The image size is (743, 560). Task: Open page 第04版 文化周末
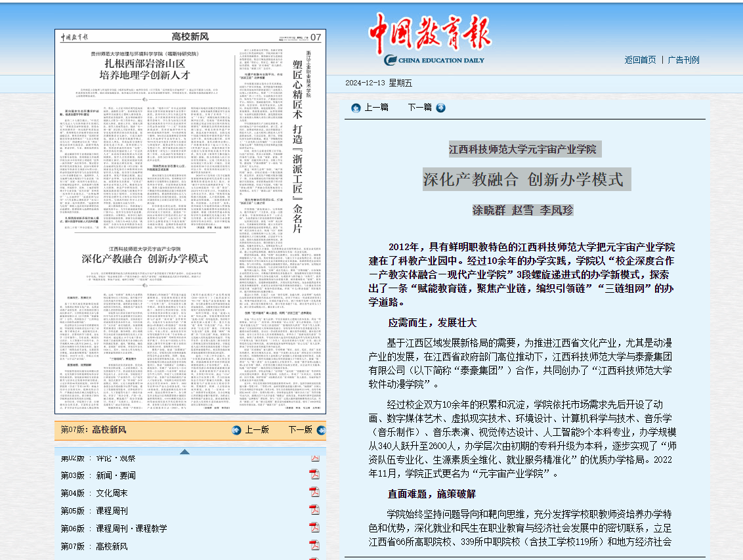(94, 493)
